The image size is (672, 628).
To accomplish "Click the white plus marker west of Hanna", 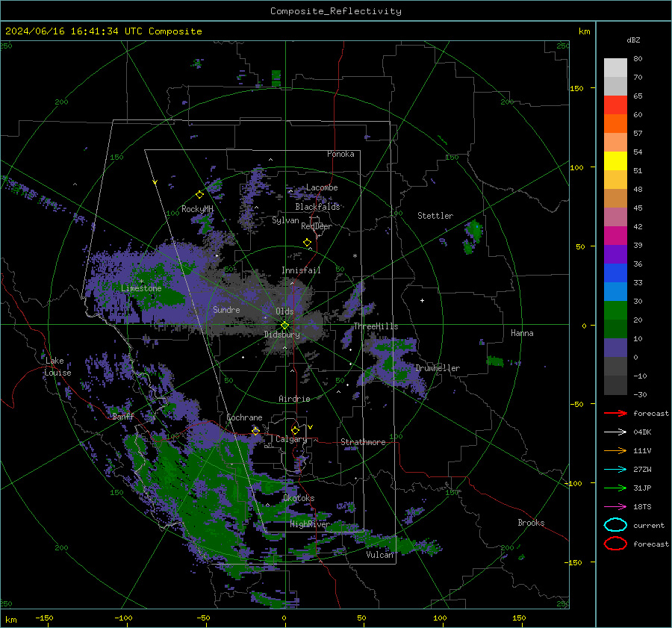I will pyautogui.click(x=422, y=300).
